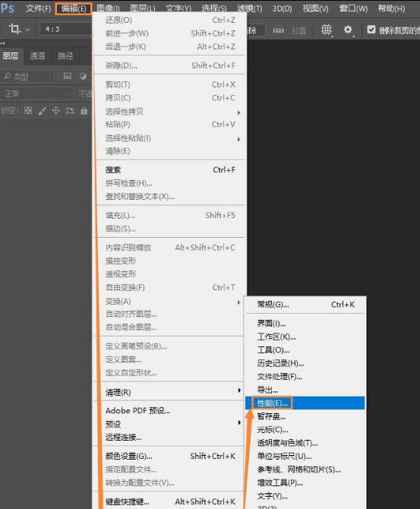Viewport: 420px width, 509px height.
Task: Choose 颜色设置(G)... menu entry
Action: click(x=170, y=456)
